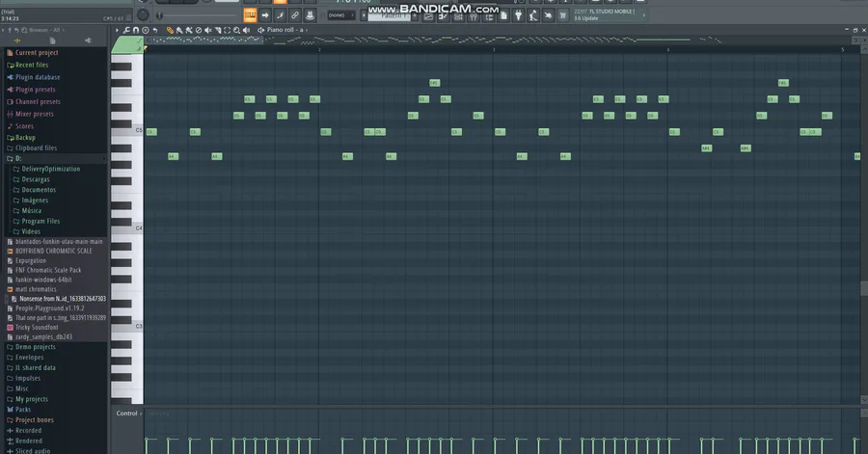
Task: Open Demo projects folder
Action: click(36, 347)
